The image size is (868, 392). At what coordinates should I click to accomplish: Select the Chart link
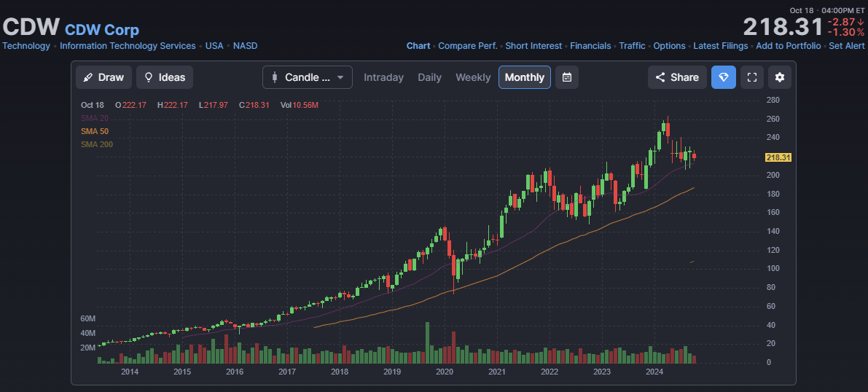(x=418, y=46)
